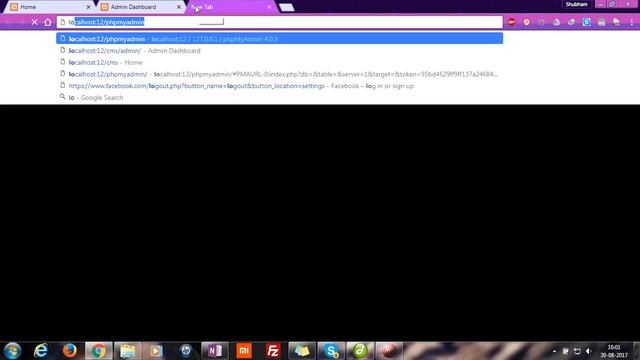Choose the 'lo - Google Search' suggestion
This screenshot has height=360, width=640.
(x=280, y=98)
